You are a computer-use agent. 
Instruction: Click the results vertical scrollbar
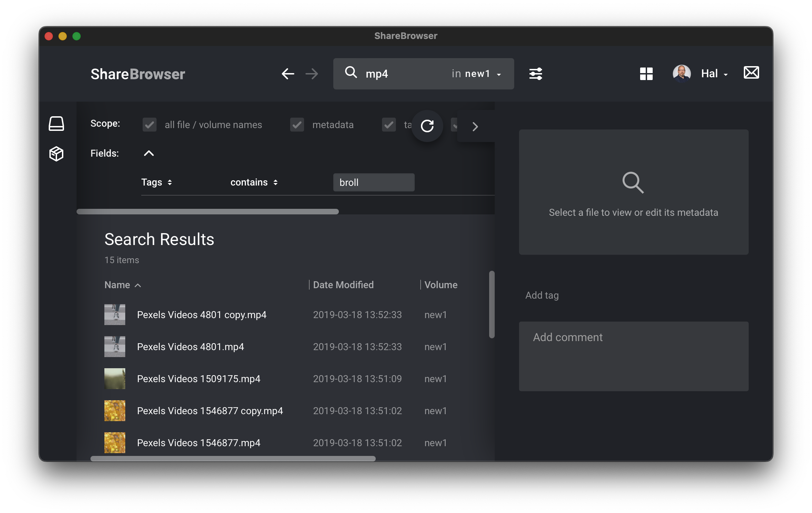click(x=492, y=305)
